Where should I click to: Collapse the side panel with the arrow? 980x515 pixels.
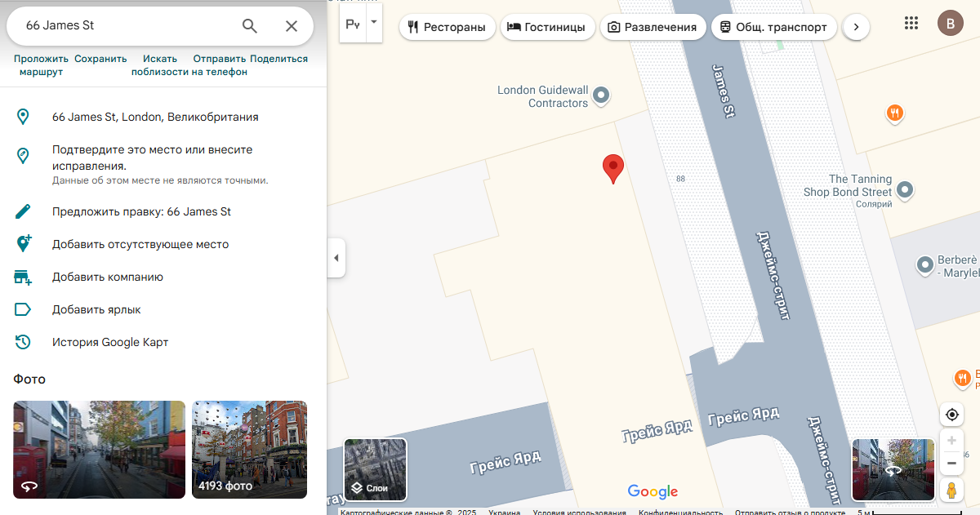(x=336, y=258)
